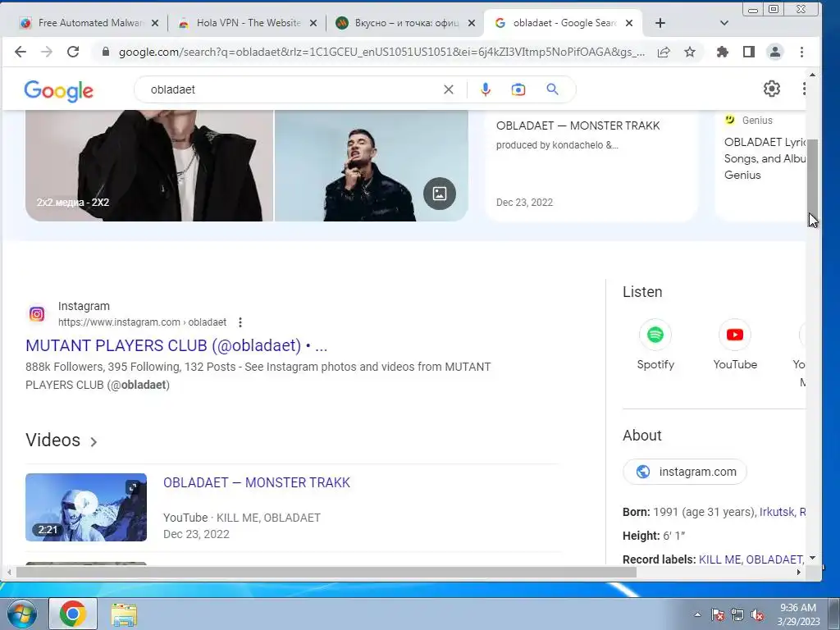Open MUTANT PLAYERS CLUB Instagram result
Image resolution: width=840 pixels, height=630 pixels.
(176, 345)
